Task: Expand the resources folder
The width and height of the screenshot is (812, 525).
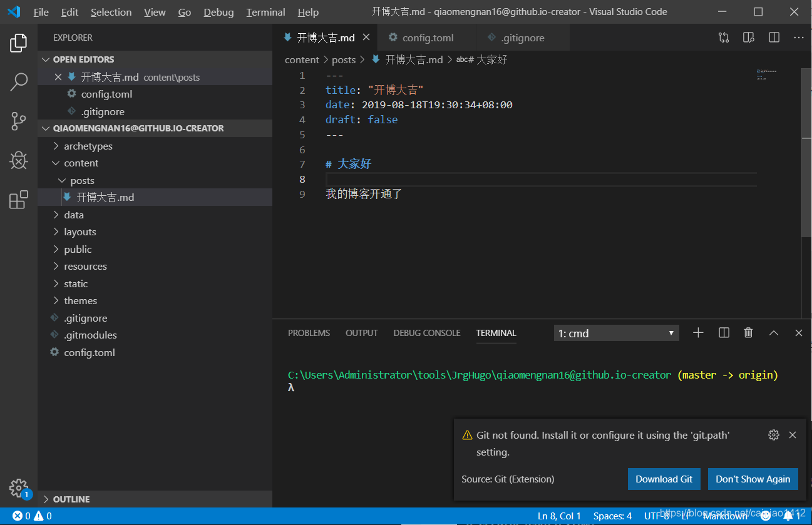Action: (155, 266)
